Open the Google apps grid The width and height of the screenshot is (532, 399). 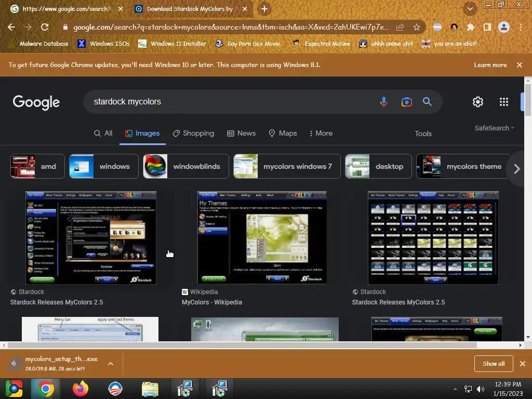coord(504,102)
